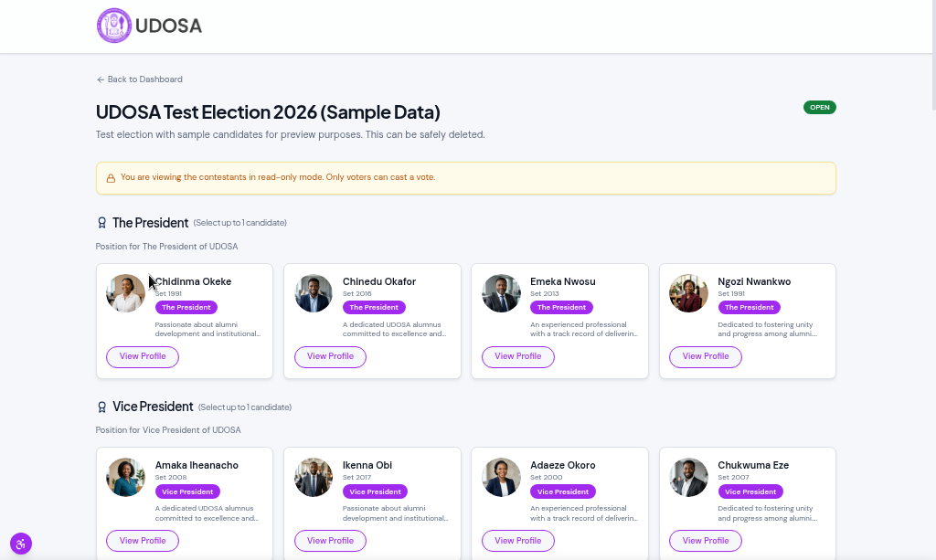The width and height of the screenshot is (936, 560).
Task: Click 'Set 2000' under Adaeze Okoro
Action: [x=547, y=478]
